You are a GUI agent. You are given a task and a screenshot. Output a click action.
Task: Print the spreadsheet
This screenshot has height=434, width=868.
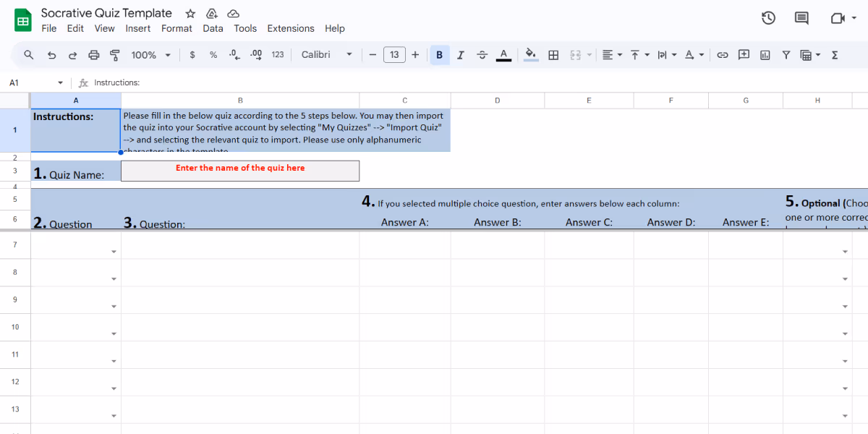pos(93,54)
